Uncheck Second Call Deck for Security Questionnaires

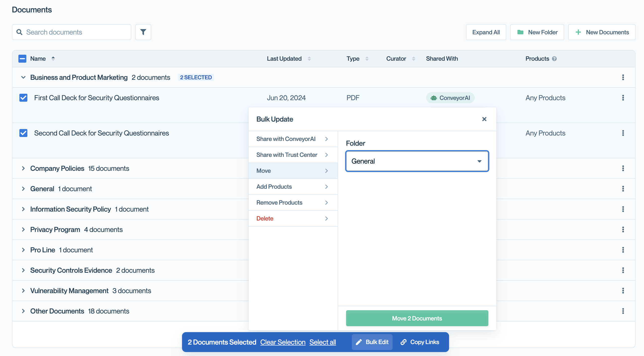coord(24,133)
